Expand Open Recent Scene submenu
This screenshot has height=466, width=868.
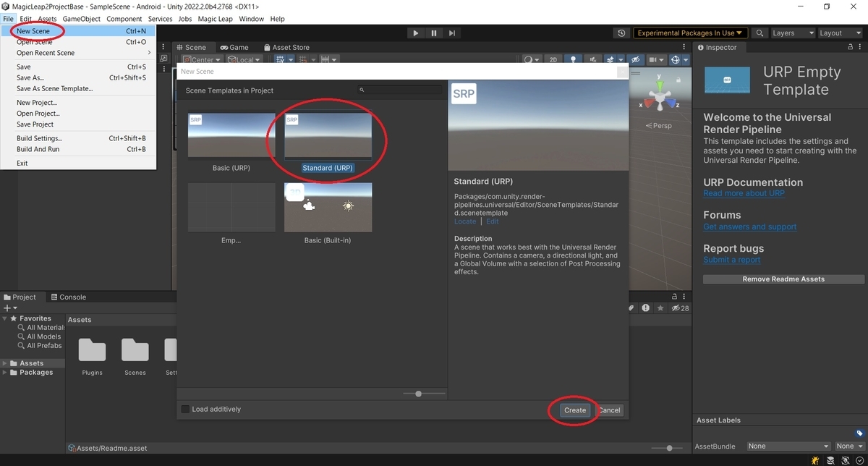pos(78,53)
